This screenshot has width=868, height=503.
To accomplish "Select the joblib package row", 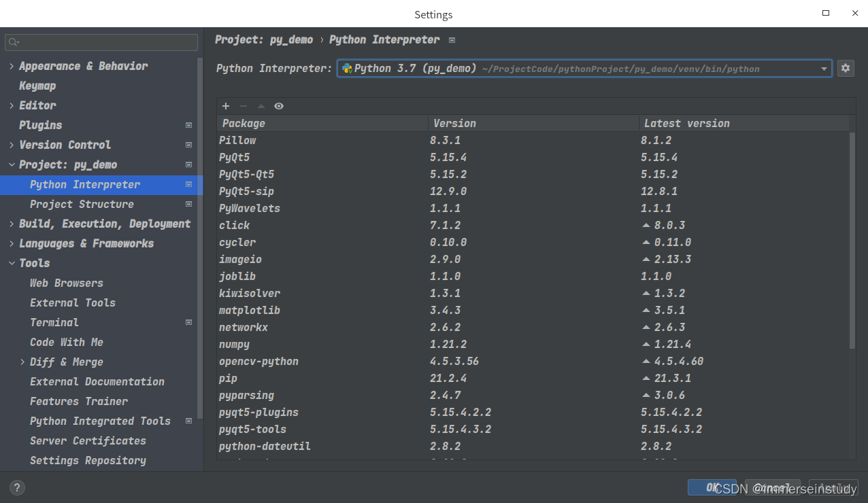I will coord(533,276).
